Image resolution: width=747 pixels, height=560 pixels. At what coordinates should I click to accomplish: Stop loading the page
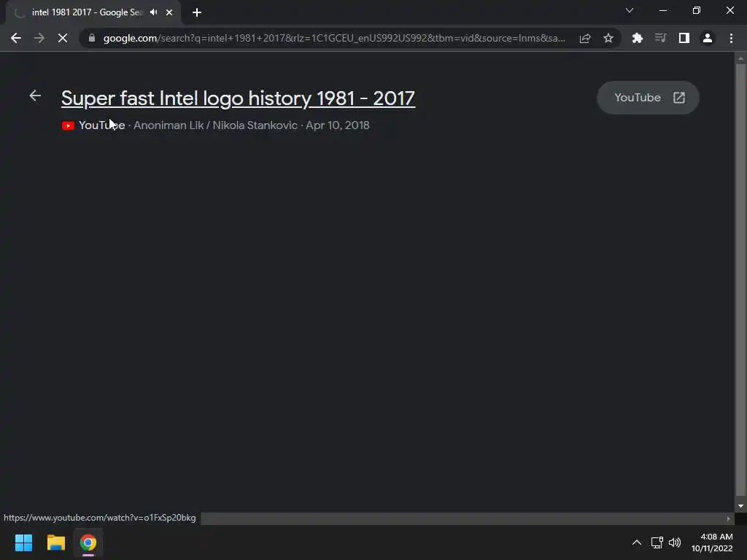pyautogui.click(x=63, y=38)
